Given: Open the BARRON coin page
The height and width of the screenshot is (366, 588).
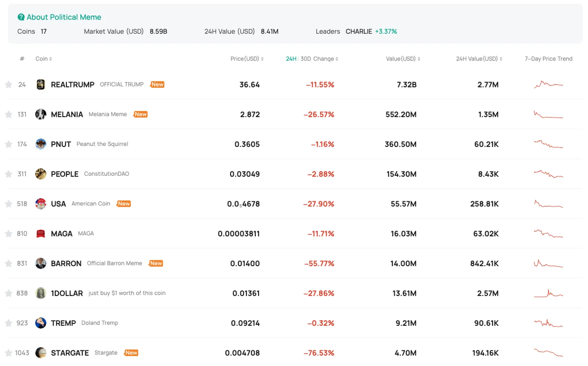Looking at the screenshot, I should (66, 263).
